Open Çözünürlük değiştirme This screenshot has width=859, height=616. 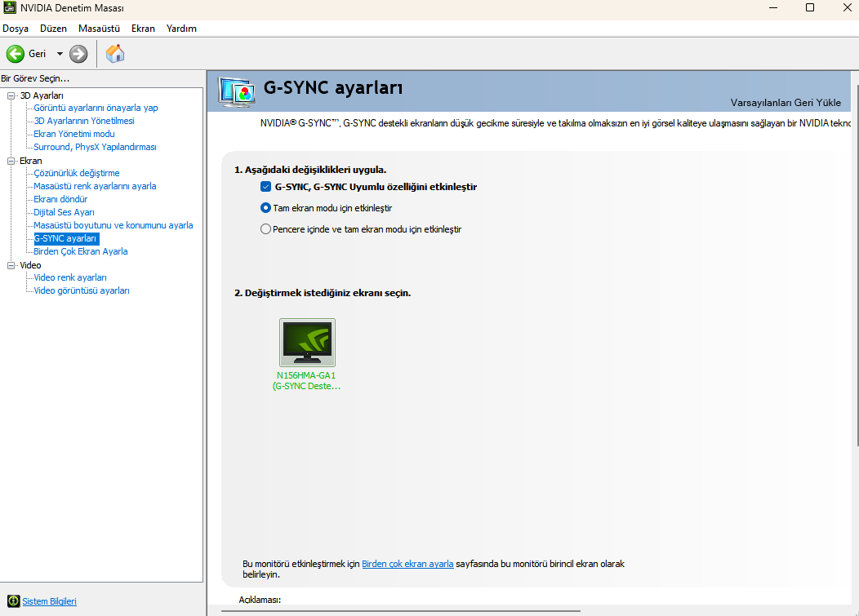click(x=76, y=173)
